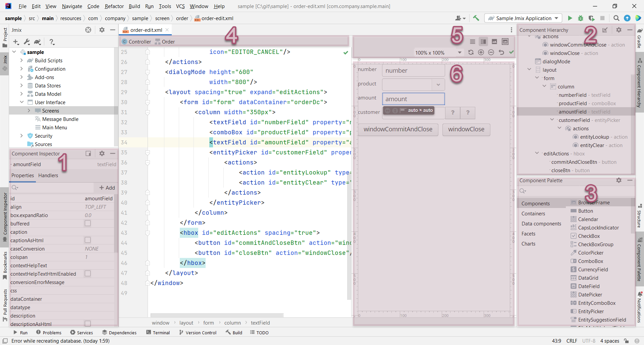Click the plus add icon in Jmix panel
644x345 pixels.
(16, 42)
